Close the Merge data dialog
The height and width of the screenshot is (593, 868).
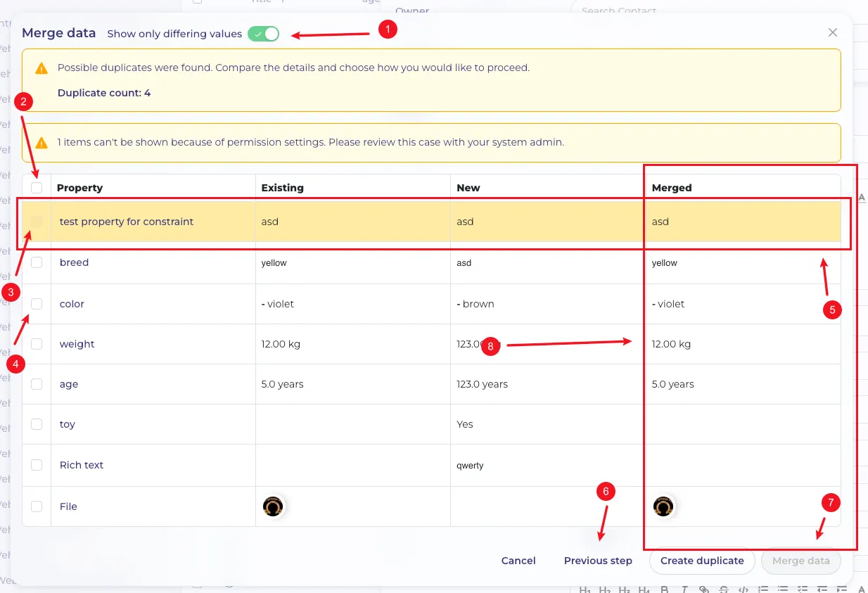pyautogui.click(x=833, y=32)
